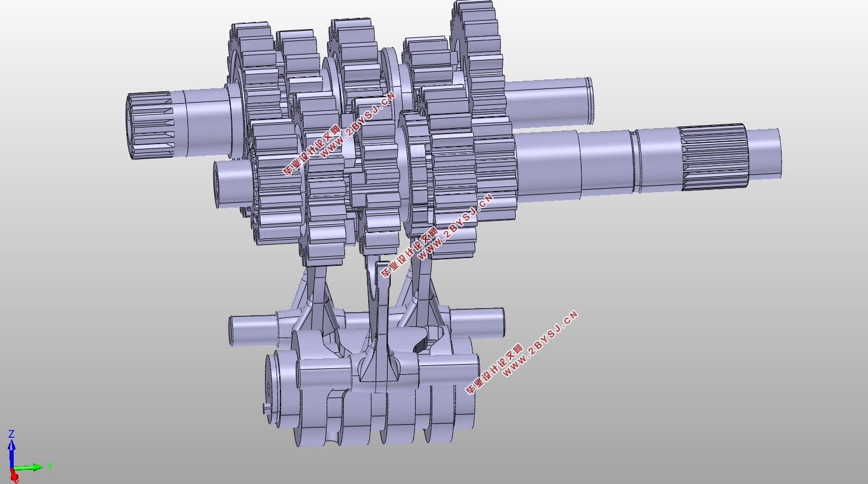868x484 pixels.
Task: Click the green Y axis arrow
Action: (31, 467)
